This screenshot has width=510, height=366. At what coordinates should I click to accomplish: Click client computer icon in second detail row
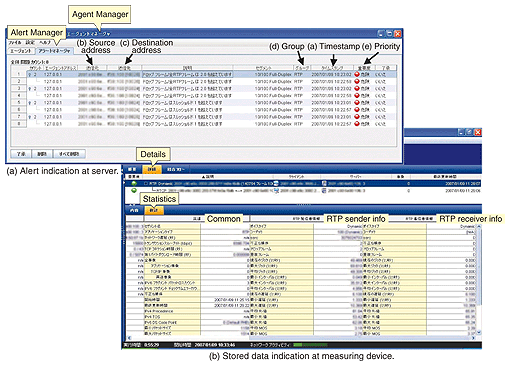coord(276,191)
